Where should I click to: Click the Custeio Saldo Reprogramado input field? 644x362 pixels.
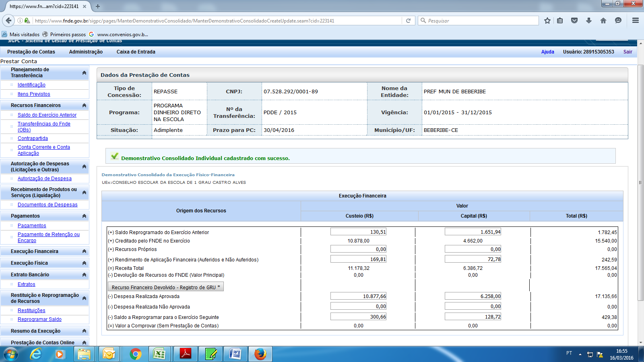click(x=358, y=232)
